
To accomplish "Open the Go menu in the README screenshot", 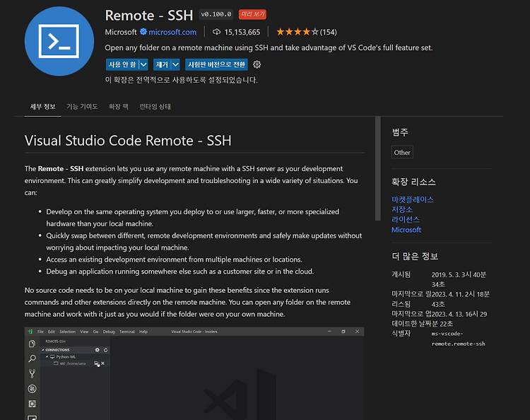I will [x=95, y=332].
